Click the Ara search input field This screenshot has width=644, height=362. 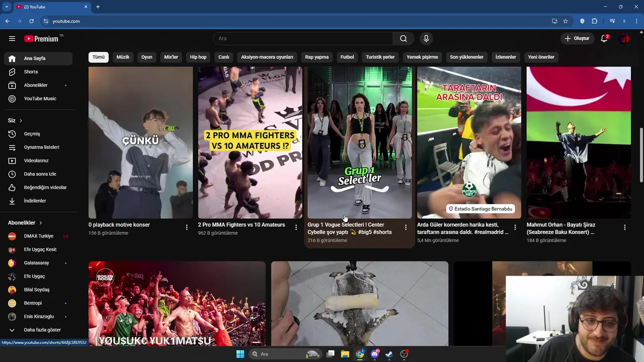pos(303,39)
